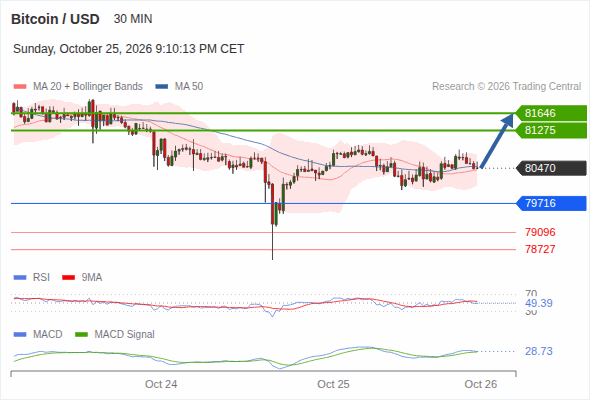Viewport: 590px width, 400px height.
Task: Click the 78727 support level value
Action: (x=540, y=249)
